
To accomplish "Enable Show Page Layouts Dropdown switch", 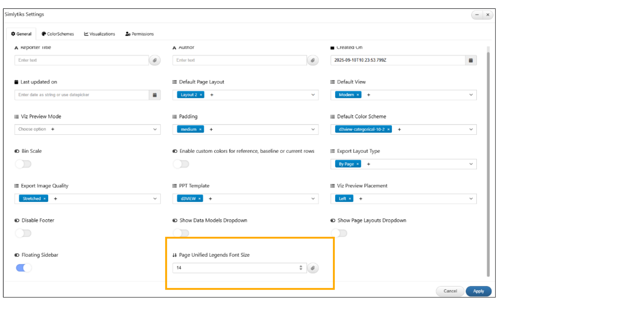I will click(339, 234).
